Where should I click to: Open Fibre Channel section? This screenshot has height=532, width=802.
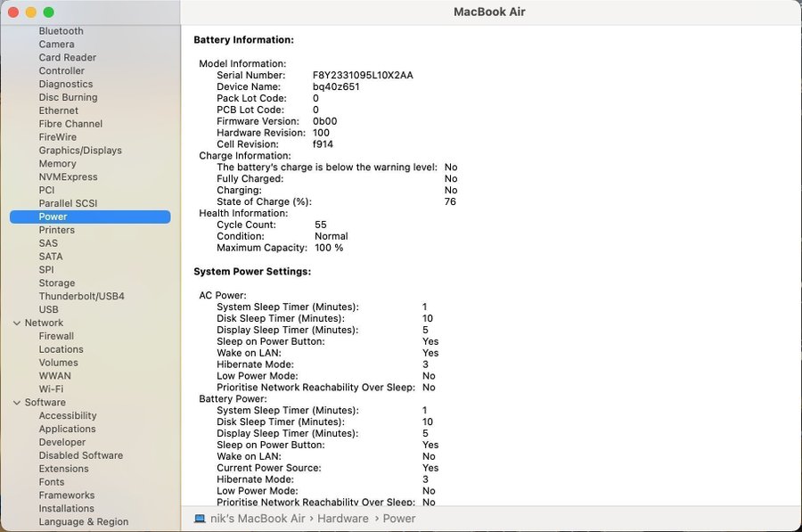click(70, 124)
